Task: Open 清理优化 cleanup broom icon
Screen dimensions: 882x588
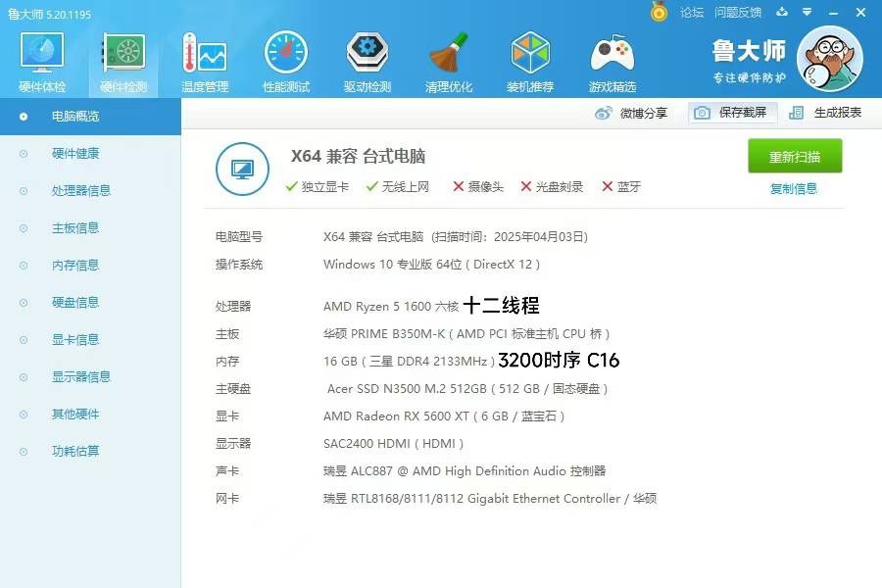Action: [x=448, y=62]
